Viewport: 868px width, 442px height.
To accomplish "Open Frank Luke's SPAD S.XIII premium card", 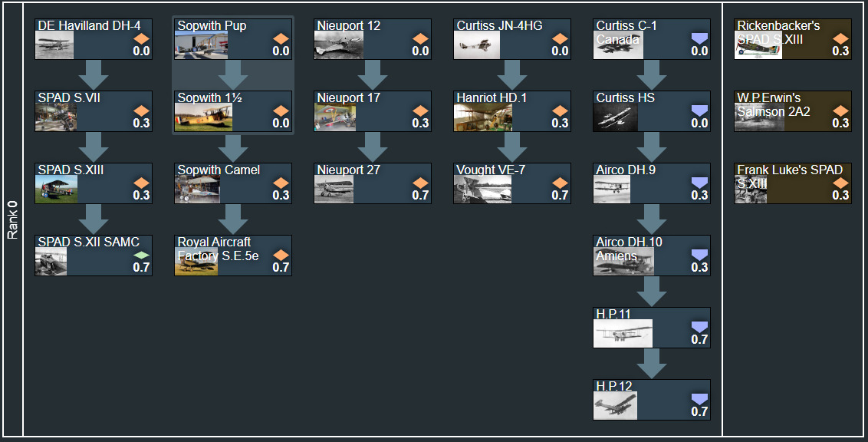I will [792, 183].
